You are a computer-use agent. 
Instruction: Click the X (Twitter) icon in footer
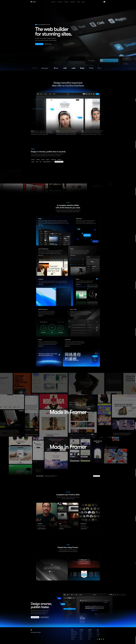pyautogui.click(x=97, y=639)
